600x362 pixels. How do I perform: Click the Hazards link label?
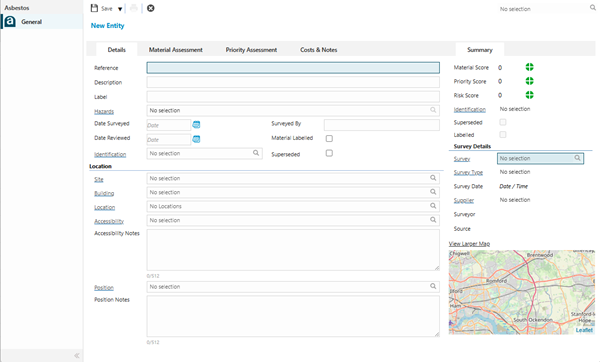tap(104, 111)
